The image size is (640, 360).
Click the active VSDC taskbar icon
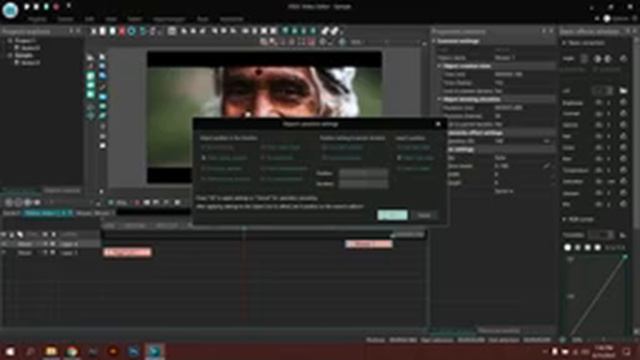coord(155,351)
